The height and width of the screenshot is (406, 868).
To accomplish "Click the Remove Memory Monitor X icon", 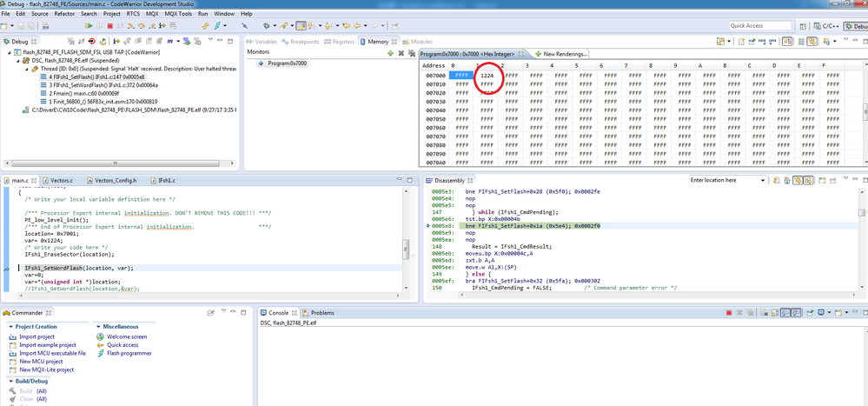I will point(401,53).
